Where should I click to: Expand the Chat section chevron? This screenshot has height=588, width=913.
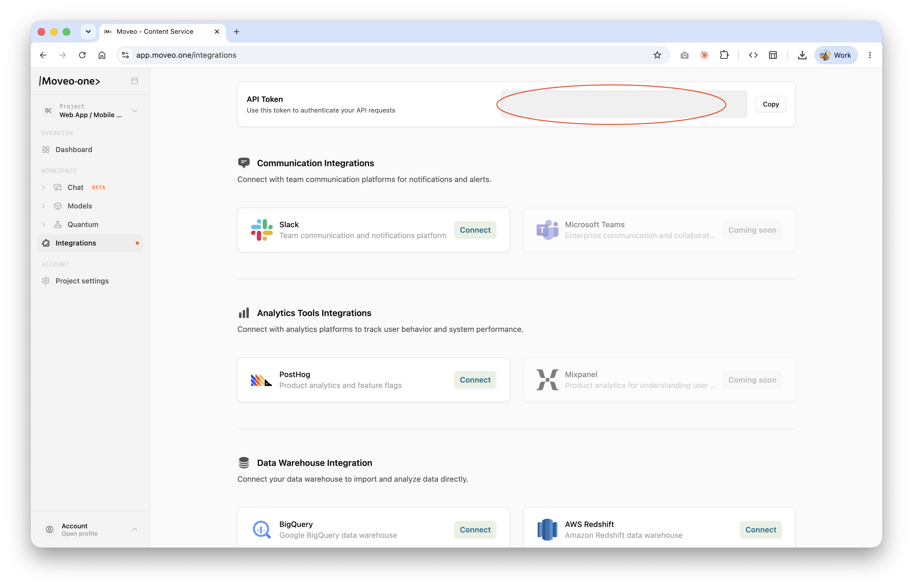point(44,187)
